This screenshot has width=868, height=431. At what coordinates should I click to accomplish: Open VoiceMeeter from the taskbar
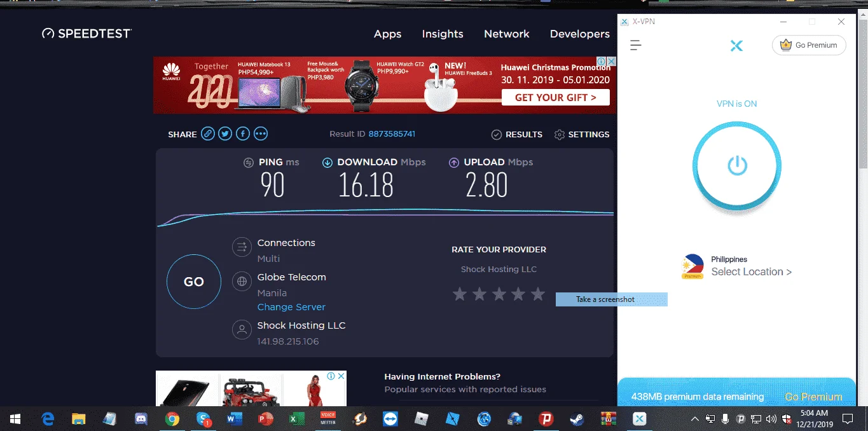327,419
